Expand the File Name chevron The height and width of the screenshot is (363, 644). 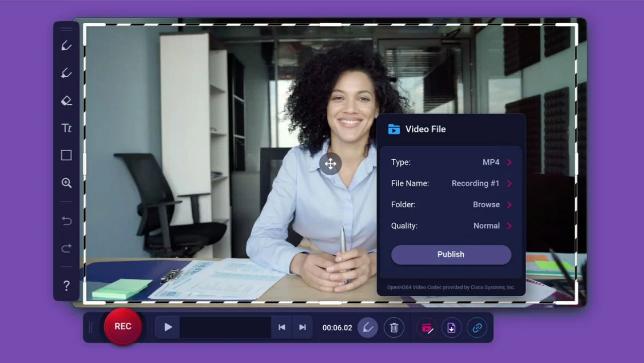(x=509, y=183)
